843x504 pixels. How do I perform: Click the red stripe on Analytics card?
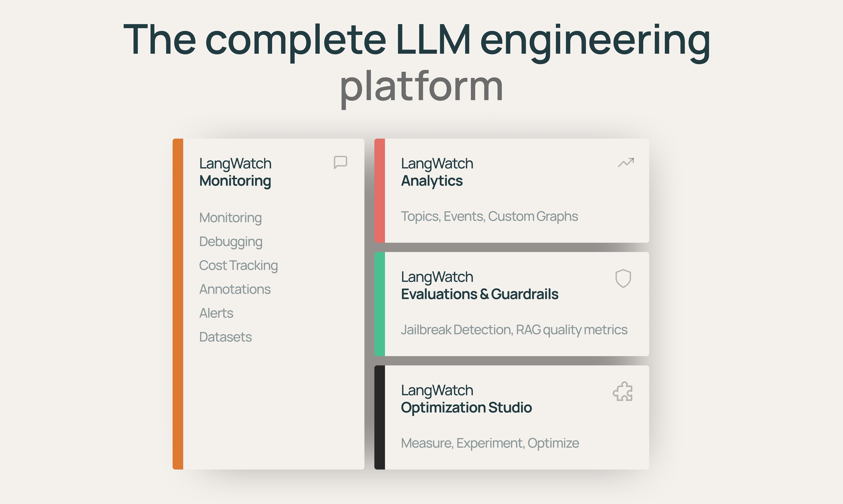[x=380, y=191]
